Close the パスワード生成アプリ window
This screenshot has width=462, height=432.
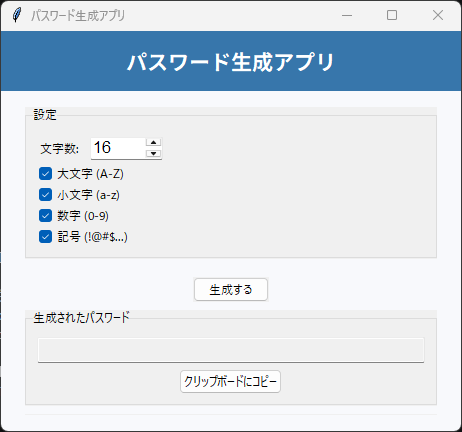(x=438, y=15)
